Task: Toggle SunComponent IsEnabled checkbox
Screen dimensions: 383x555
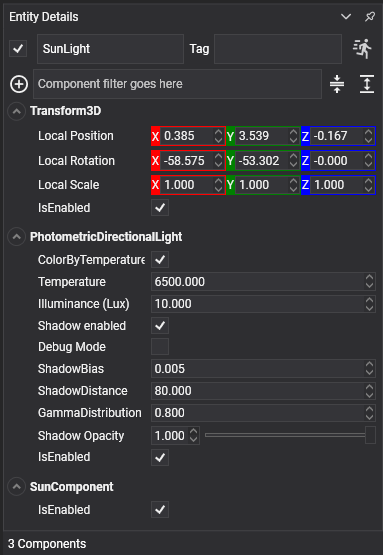Action: [x=160, y=510]
